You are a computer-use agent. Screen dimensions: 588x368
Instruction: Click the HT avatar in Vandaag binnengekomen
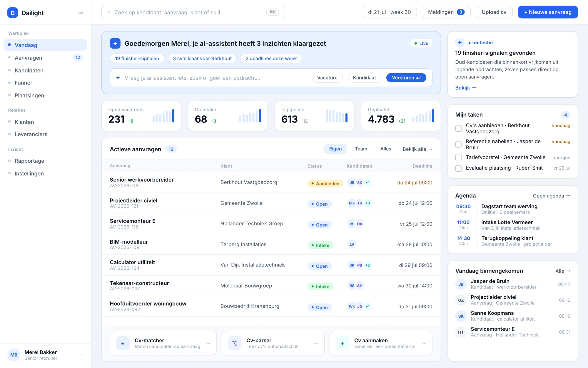coord(461,332)
